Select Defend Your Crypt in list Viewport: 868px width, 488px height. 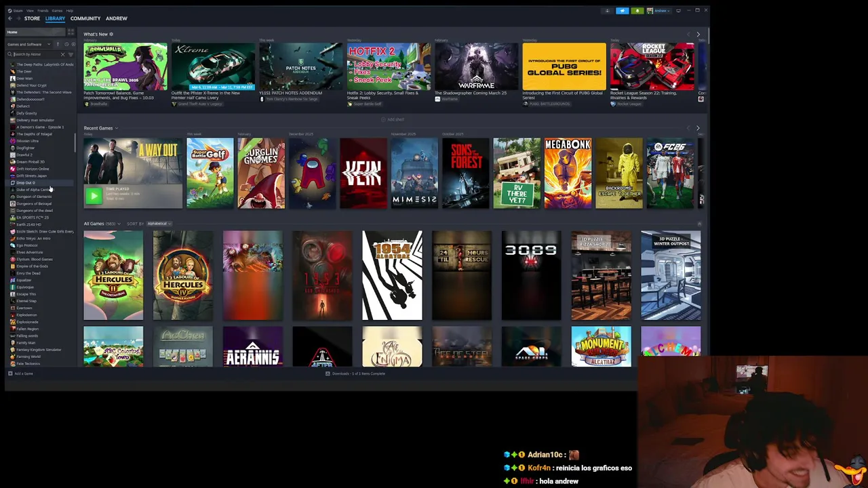click(x=32, y=85)
